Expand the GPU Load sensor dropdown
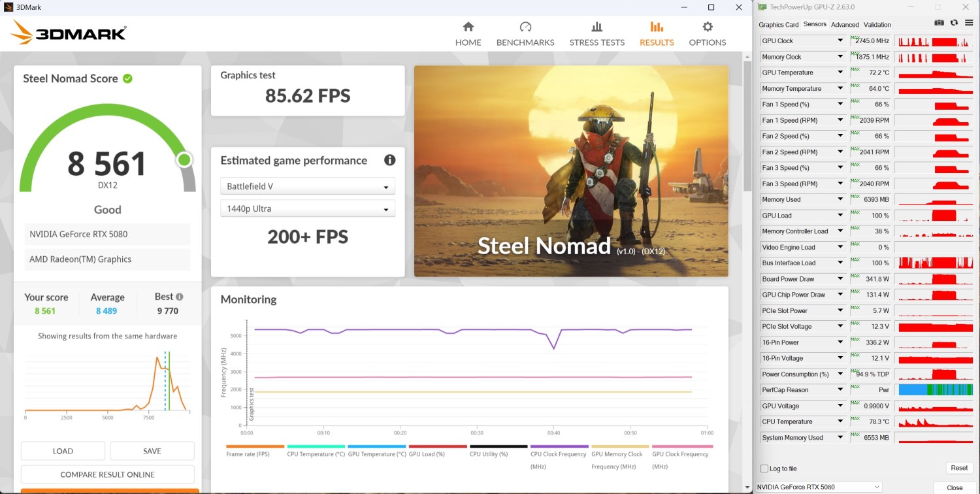The width and height of the screenshot is (980, 494). (x=840, y=216)
